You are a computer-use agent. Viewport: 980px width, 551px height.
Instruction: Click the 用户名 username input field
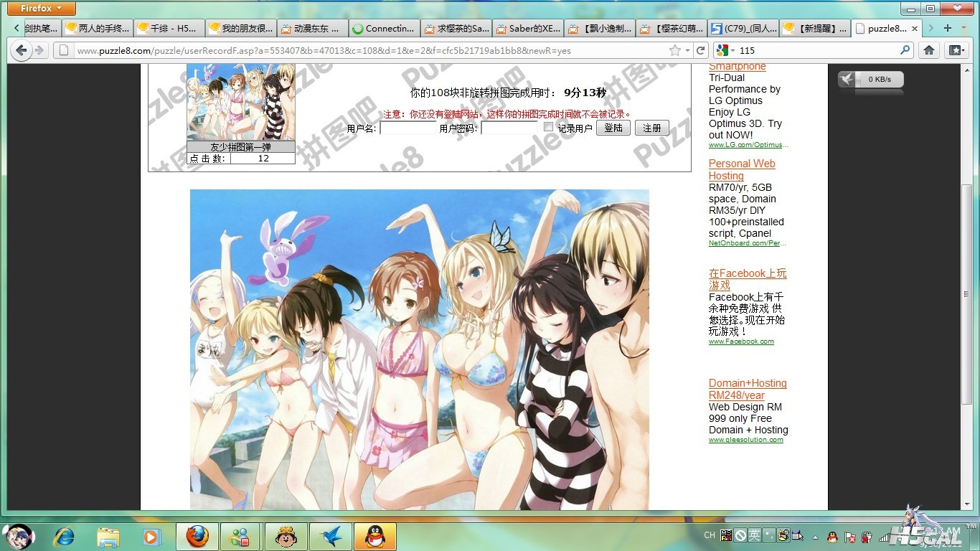(x=407, y=128)
